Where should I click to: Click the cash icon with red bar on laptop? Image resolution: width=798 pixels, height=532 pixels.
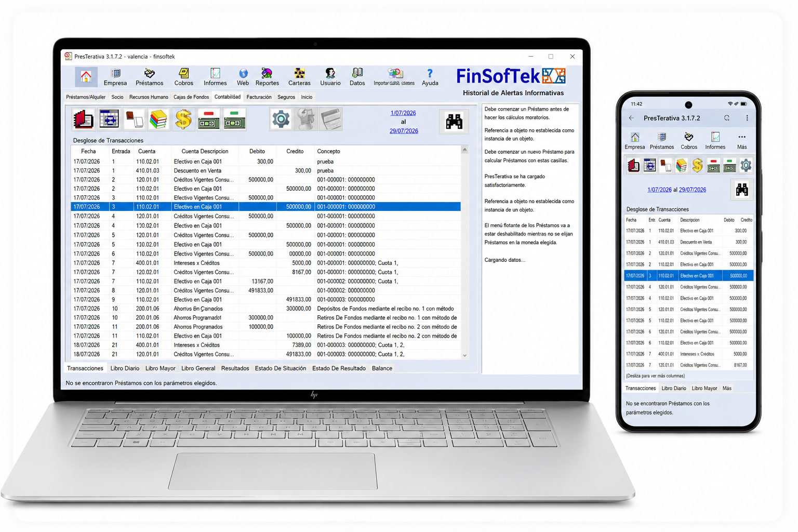point(208,119)
